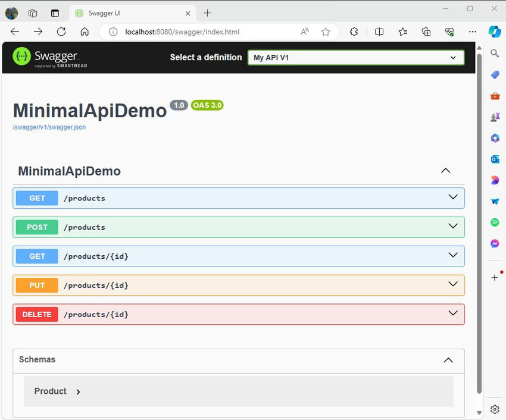Open Messenger from the Edge sidebar

click(495, 243)
